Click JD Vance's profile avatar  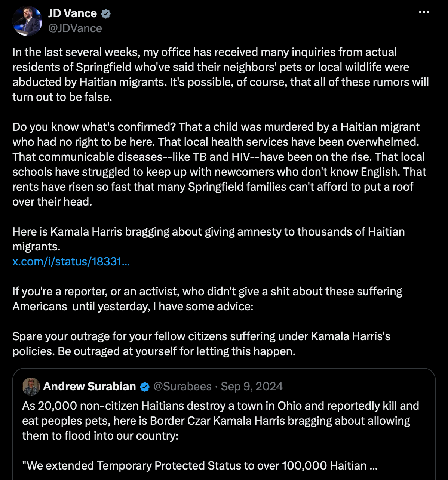(27, 21)
